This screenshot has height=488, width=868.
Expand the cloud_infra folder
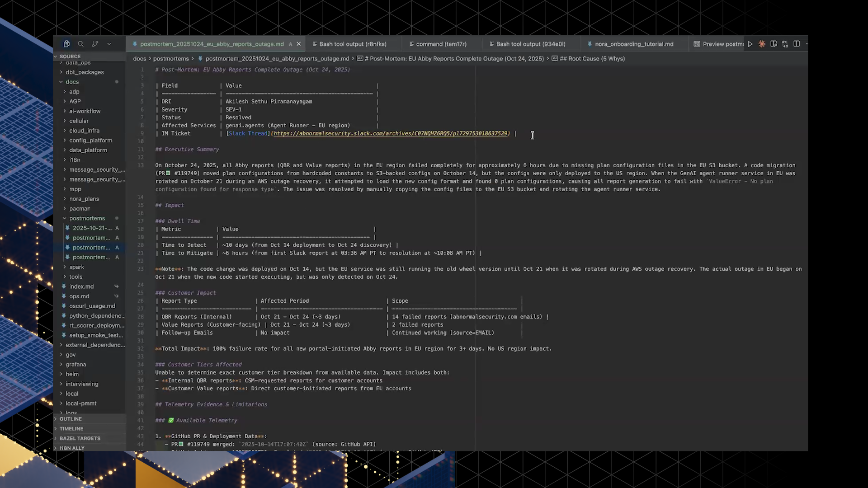[x=84, y=131]
